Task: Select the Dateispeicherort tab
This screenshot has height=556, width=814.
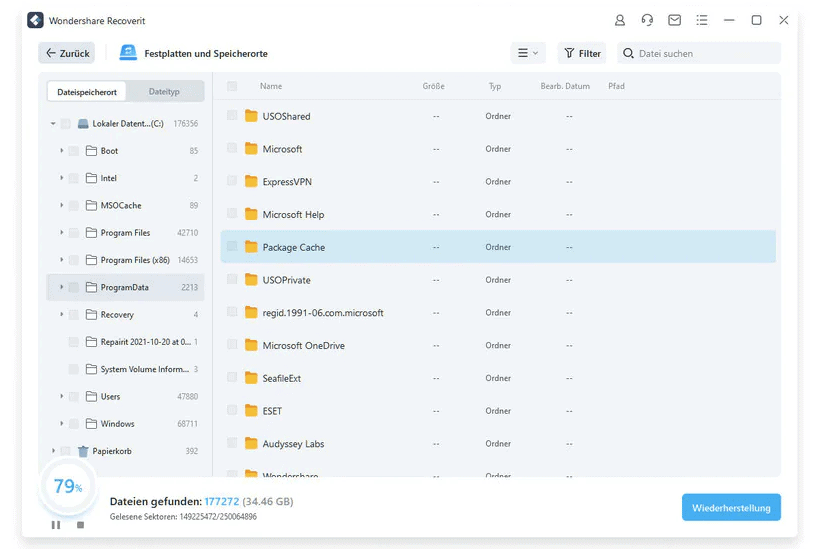Action: tap(87, 92)
